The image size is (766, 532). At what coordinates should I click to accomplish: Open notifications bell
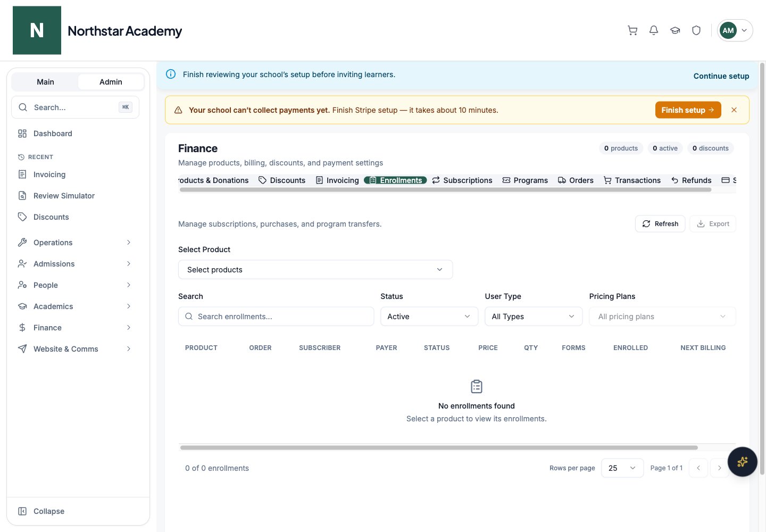[654, 30]
